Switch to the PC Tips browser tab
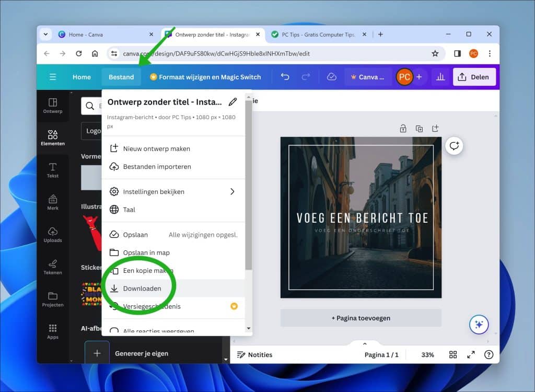Viewport: 535px width, 392px height. (318, 34)
